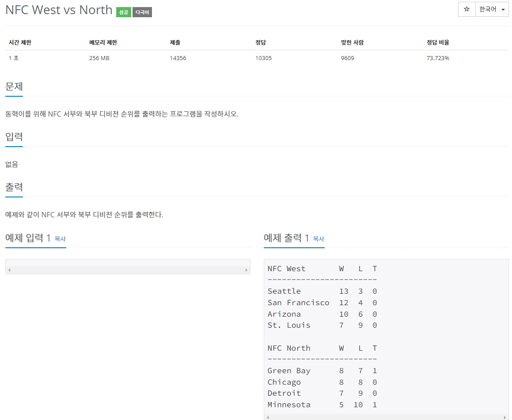512x420 pixels.
Task: Click the value 256 MB
Action: [x=99, y=58]
